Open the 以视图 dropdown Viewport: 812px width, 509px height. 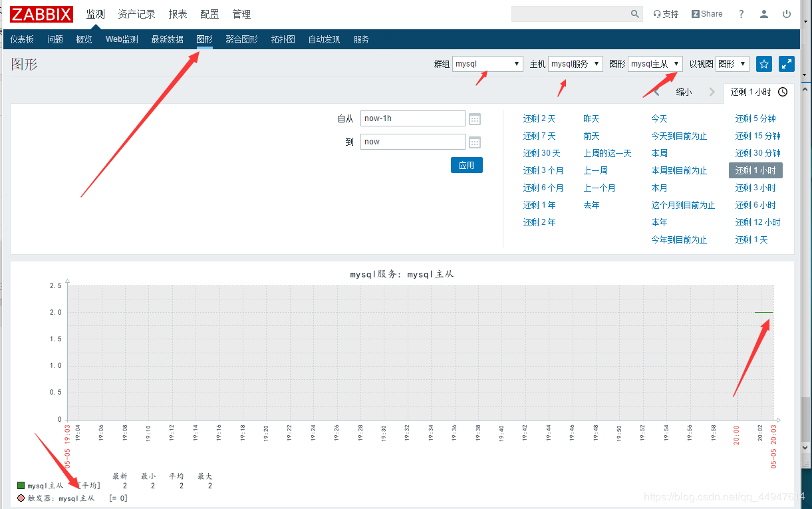(732, 64)
